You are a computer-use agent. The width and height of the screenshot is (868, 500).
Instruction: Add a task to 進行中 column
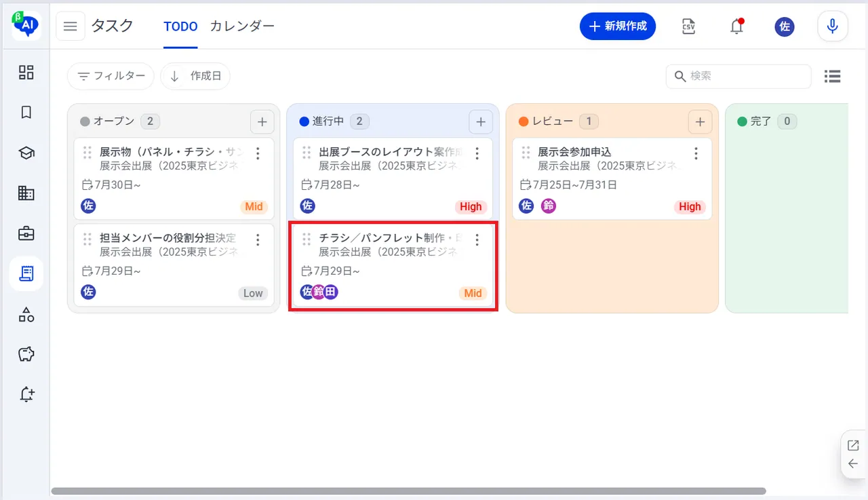pos(481,122)
